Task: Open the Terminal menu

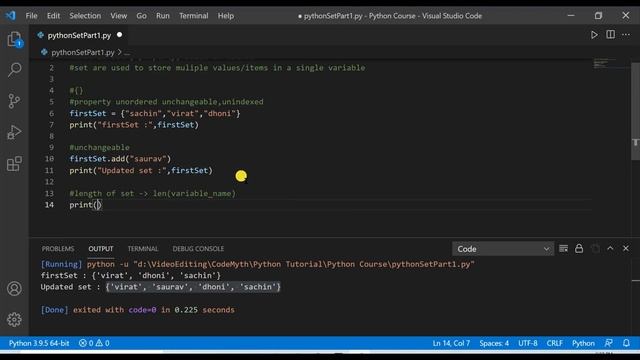Action: pyautogui.click(x=193, y=16)
